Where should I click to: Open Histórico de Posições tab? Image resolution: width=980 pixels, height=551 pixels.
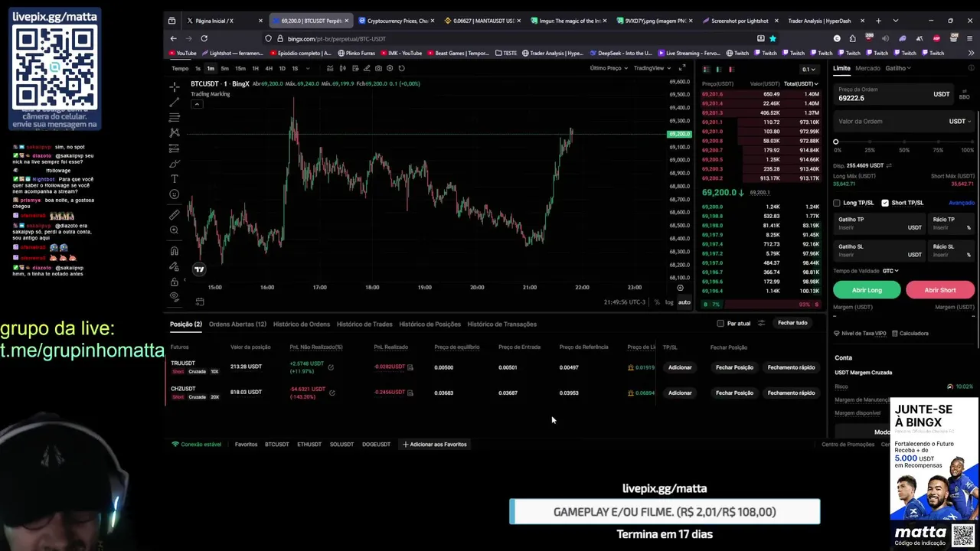[430, 324]
